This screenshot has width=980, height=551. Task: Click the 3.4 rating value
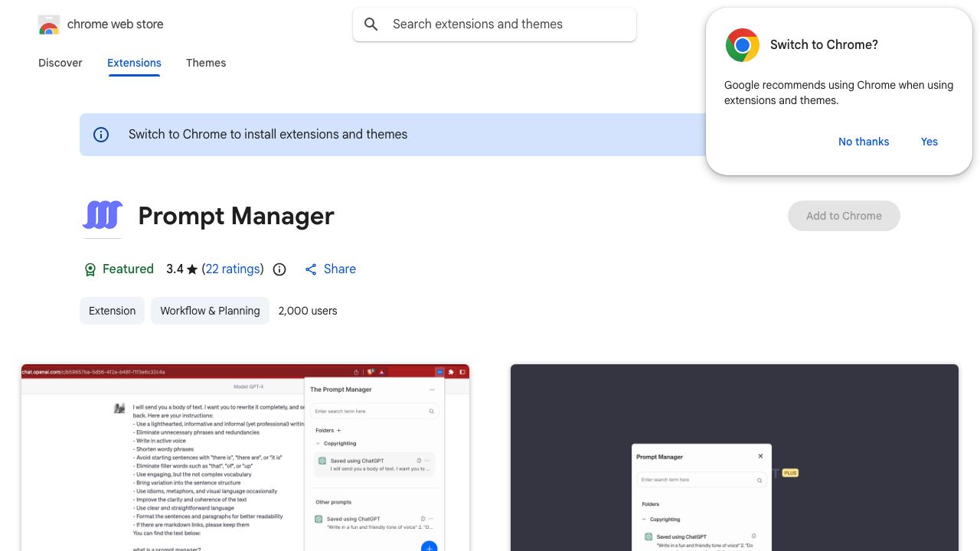[x=175, y=269]
